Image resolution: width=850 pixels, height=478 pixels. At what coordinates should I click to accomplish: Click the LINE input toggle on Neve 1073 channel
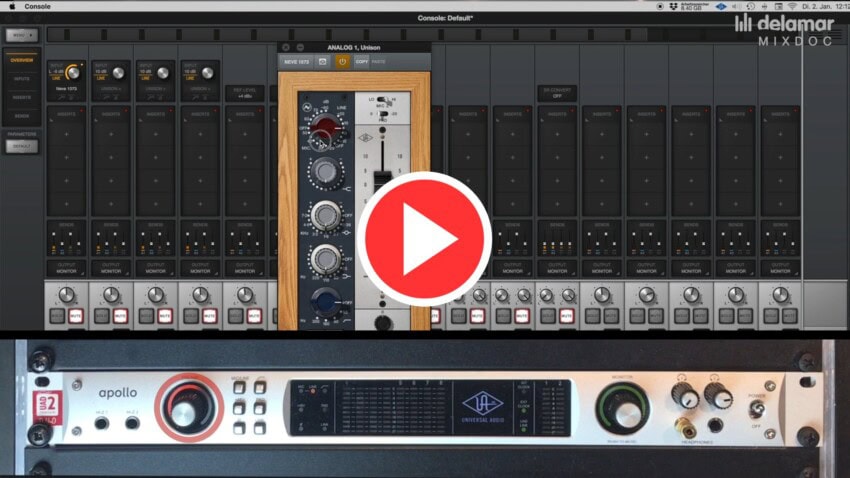tap(56, 79)
